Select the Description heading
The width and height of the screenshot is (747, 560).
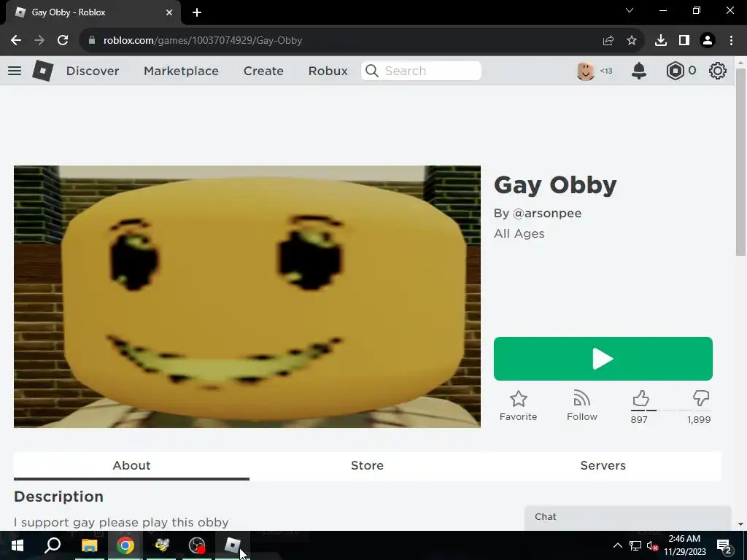click(x=58, y=497)
